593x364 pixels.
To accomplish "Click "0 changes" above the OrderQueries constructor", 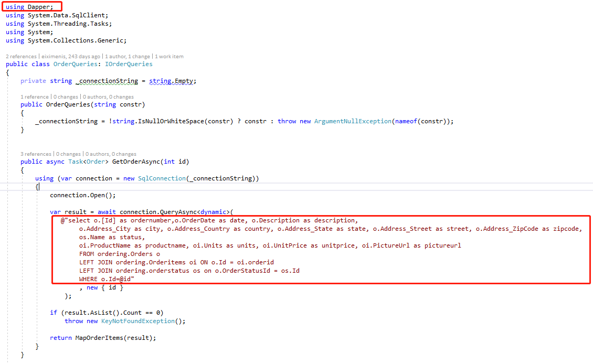I will pyautogui.click(x=65, y=97).
